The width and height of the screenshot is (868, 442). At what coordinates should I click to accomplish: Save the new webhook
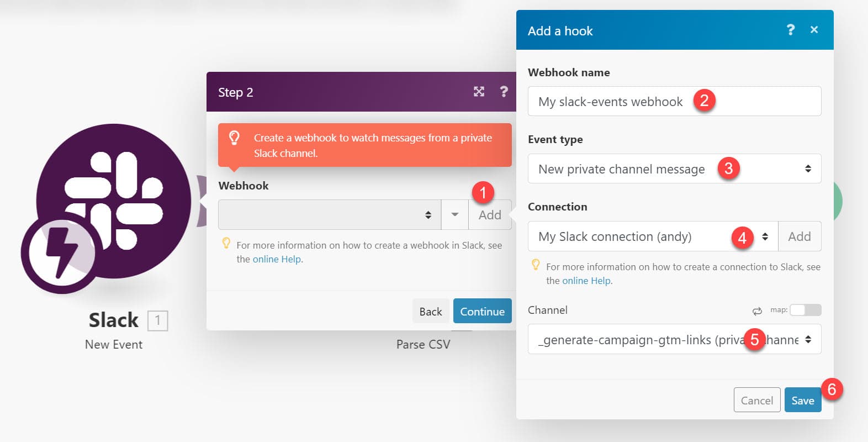[x=802, y=400]
